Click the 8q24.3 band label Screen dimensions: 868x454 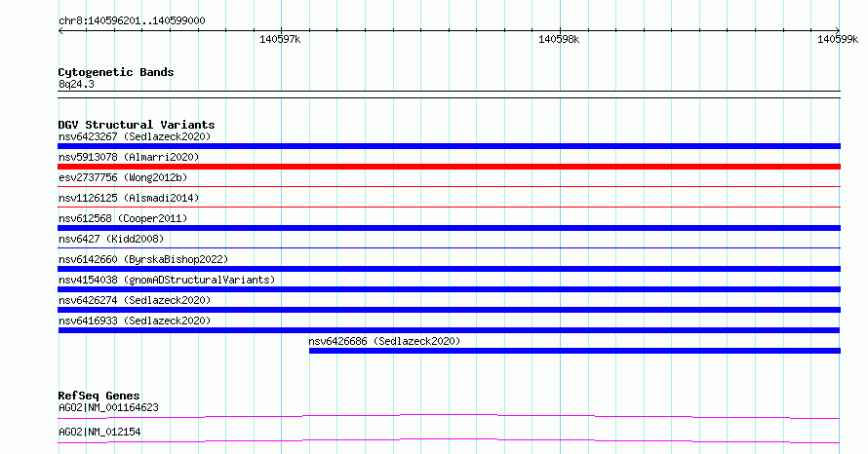tap(76, 84)
